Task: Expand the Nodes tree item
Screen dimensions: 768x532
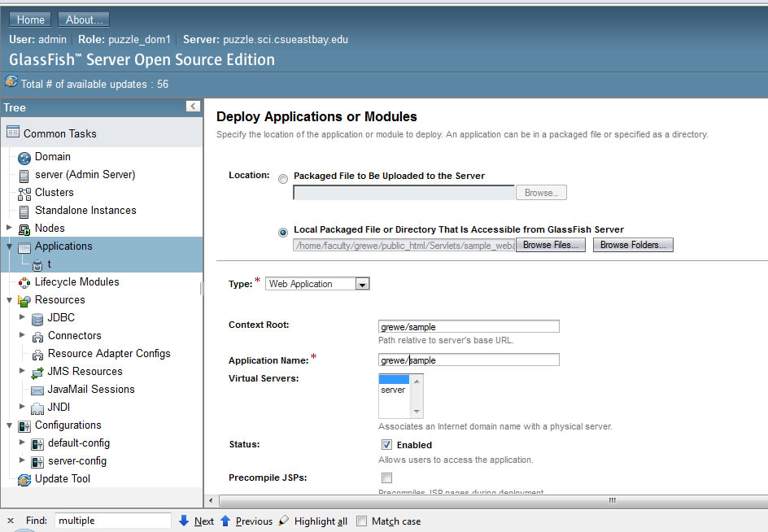Action: click(10, 229)
